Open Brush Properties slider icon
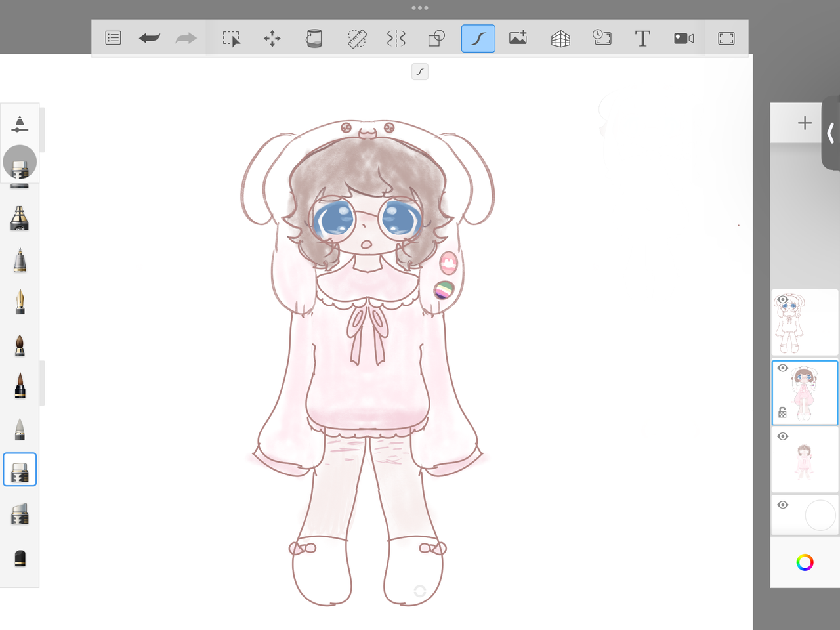The height and width of the screenshot is (630, 840). [20, 123]
